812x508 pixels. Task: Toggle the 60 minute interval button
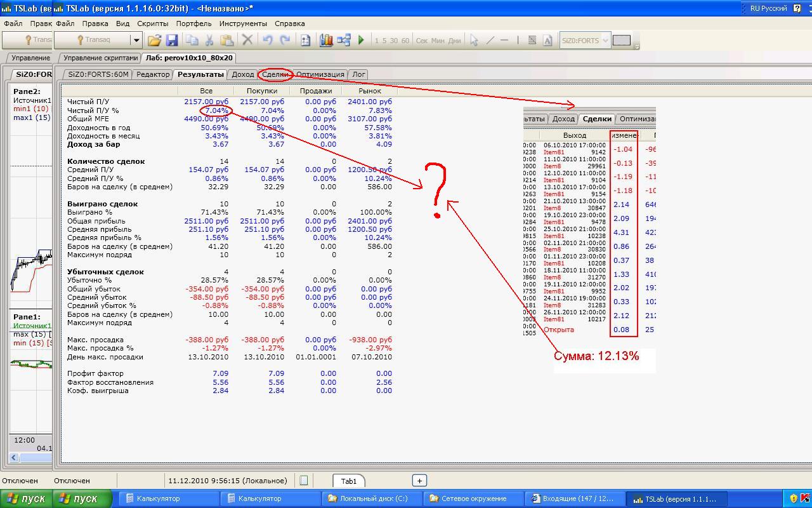pyautogui.click(x=405, y=41)
